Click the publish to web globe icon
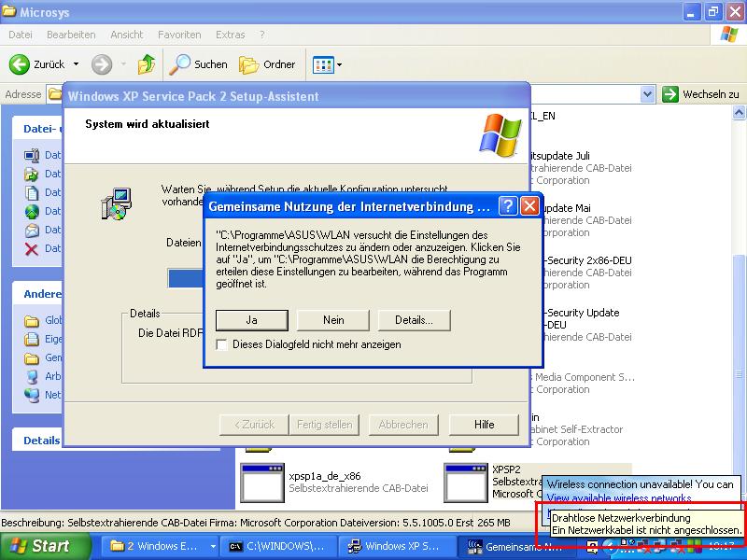The image size is (747, 560). click(x=32, y=211)
